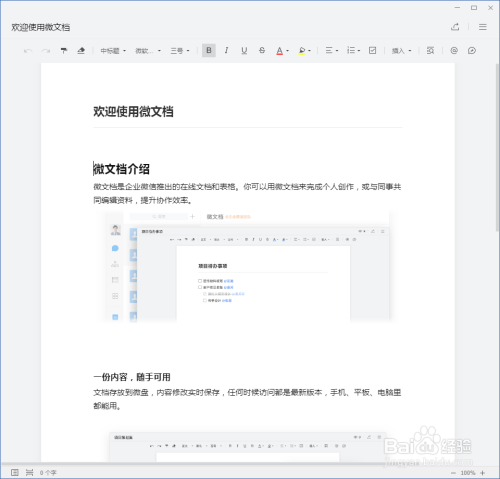Maximize the window
The width and height of the screenshot is (500, 479).
tap(474, 8)
